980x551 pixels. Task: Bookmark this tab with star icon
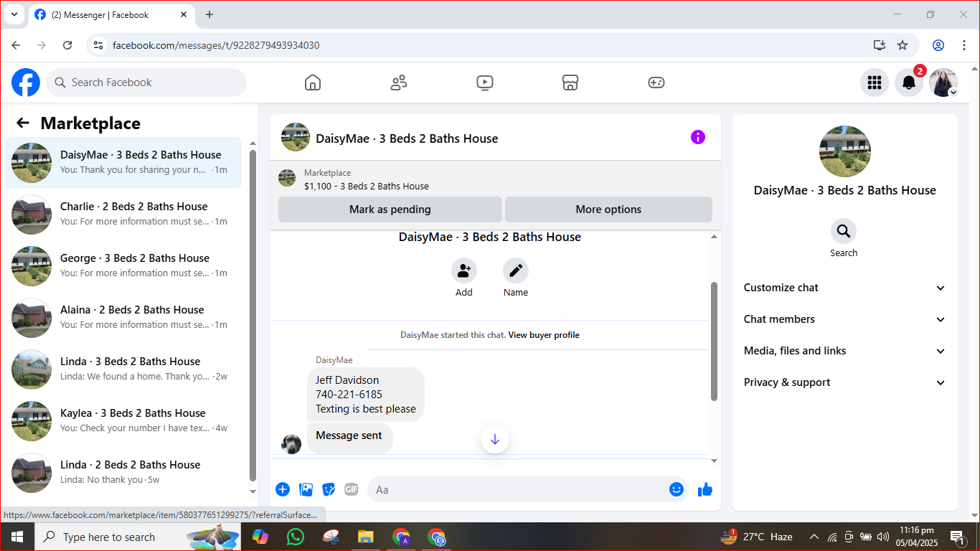[903, 45]
